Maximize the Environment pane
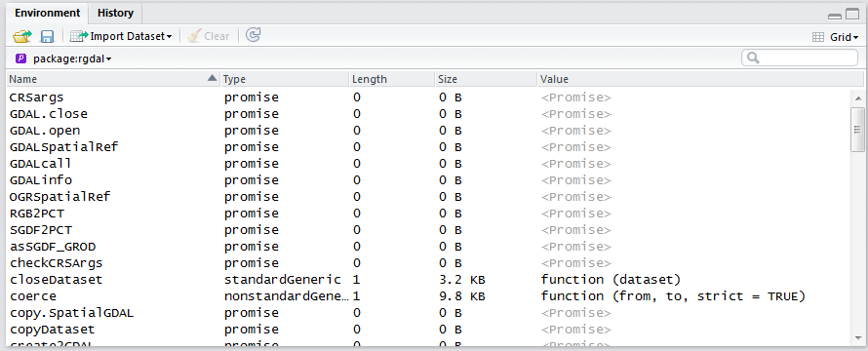This screenshot has height=351, width=868. 852,15
